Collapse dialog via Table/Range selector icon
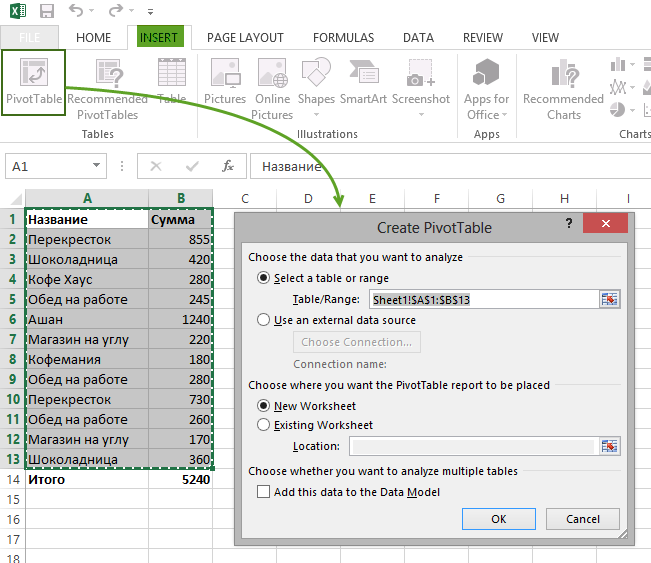 (x=609, y=299)
